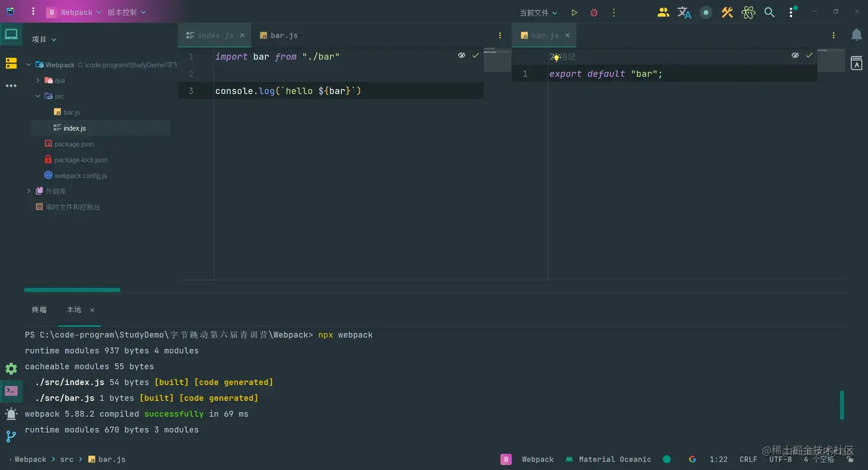Close the bar.js tab in right editor
The image size is (868, 470).
pos(567,36)
